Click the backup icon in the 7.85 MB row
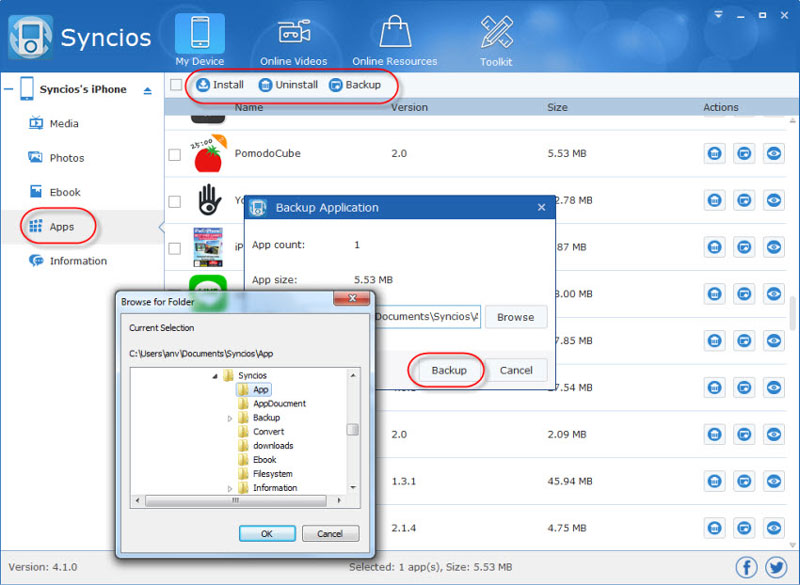The width and height of the screenshot is (800, 585). click(x=744, y=340)
